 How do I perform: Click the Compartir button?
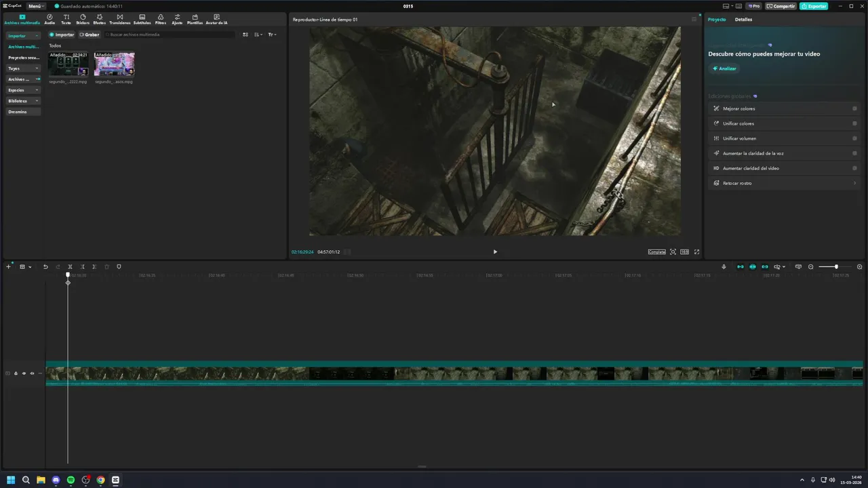tap(781, 6)
